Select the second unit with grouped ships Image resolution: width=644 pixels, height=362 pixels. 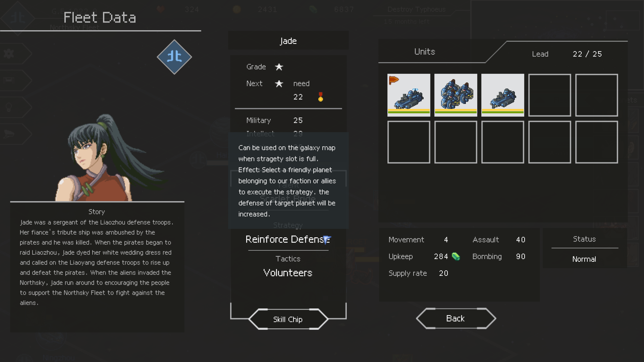[x=455, y=95]
